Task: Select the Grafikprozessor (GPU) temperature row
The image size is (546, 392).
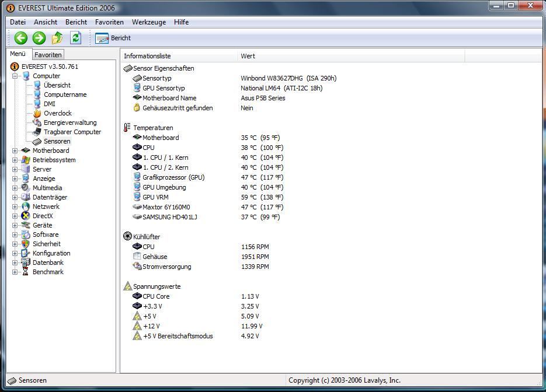Action: tap(208, 177)
